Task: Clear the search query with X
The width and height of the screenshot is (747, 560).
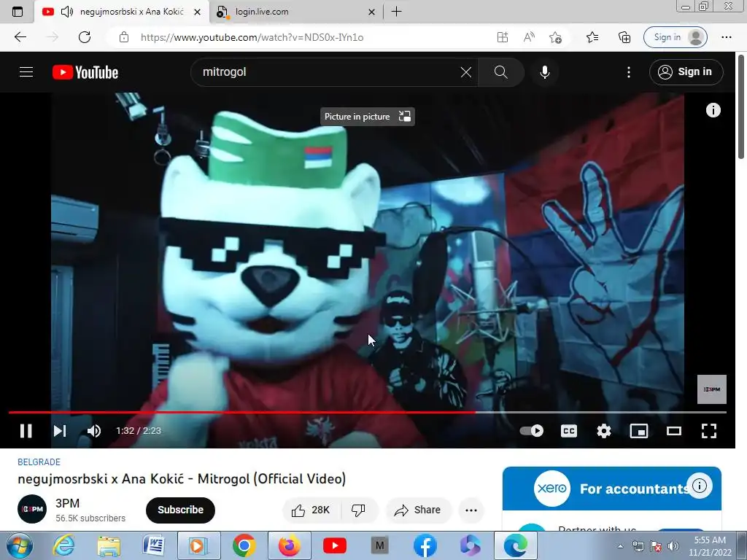Action: point(466,72)
